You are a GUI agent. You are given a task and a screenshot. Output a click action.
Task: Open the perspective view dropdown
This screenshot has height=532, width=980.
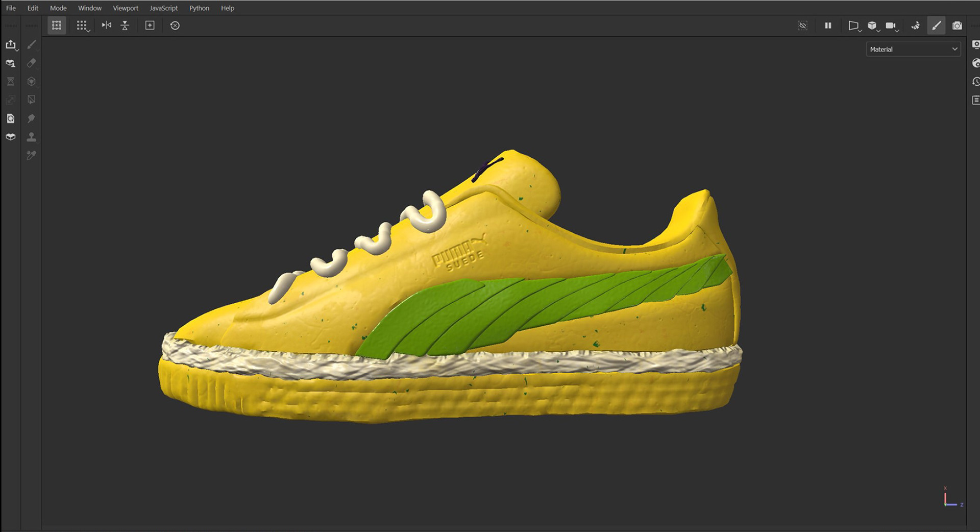(854, 26)
